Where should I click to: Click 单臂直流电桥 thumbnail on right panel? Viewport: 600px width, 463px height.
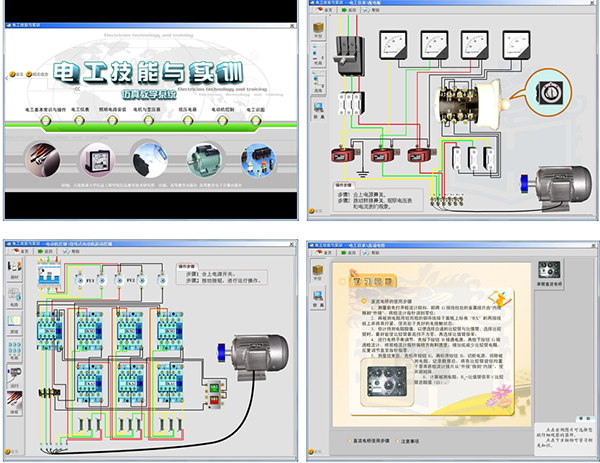548,272
